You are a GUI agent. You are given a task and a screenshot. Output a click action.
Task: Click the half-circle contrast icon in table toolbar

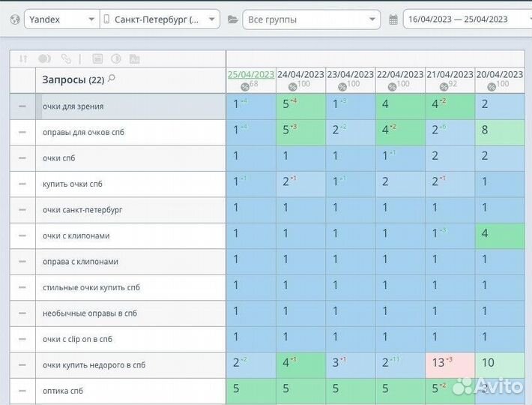point(115,58)
